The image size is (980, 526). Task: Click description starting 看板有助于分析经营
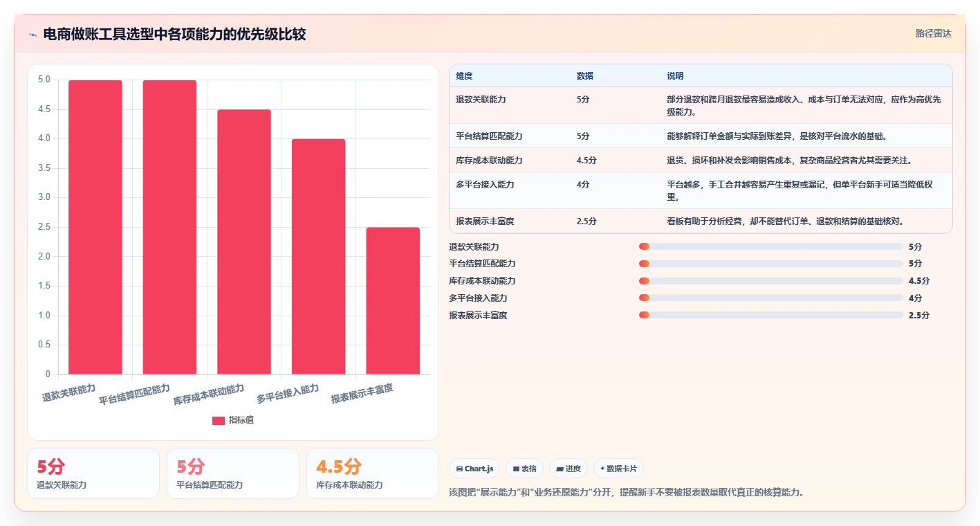786,221
